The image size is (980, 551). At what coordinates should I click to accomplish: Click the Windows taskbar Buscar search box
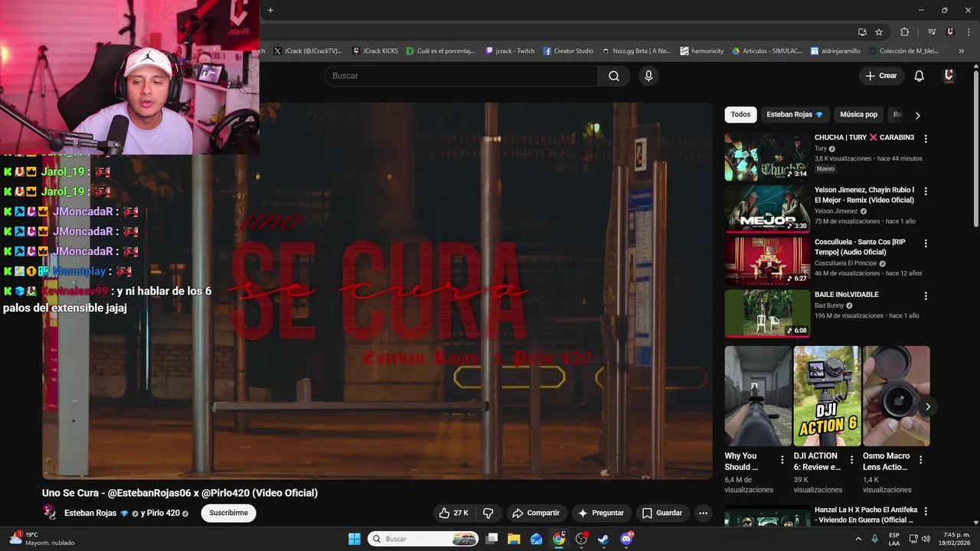423,539
